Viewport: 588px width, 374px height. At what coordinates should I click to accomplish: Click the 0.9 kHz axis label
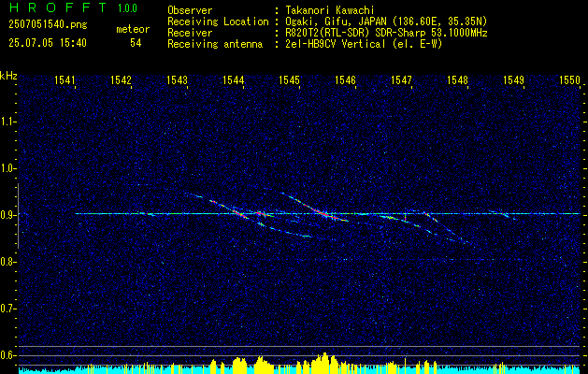[7, 215]
